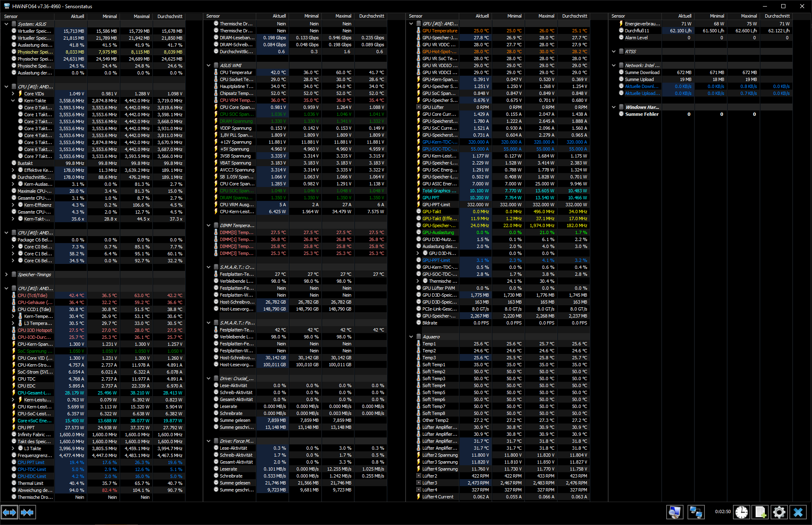
Task: Collapse the ASUS WMI sensor group
Action: pos(208,65)
